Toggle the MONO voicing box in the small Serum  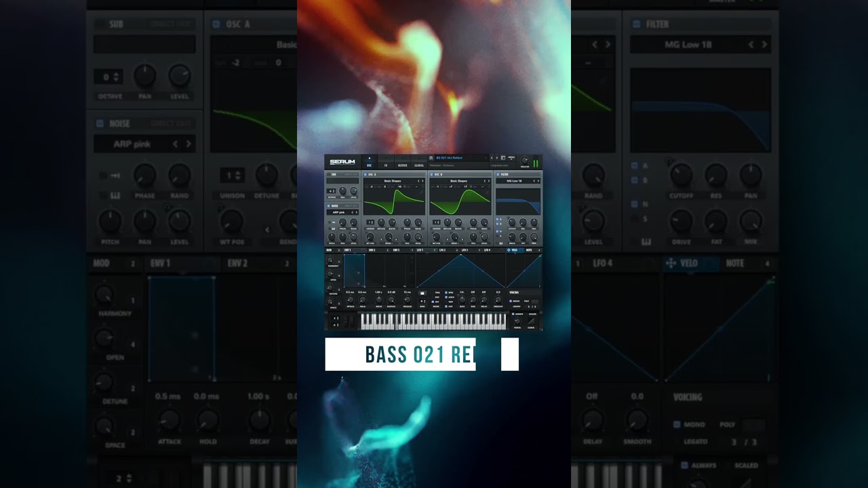point(511,301)
